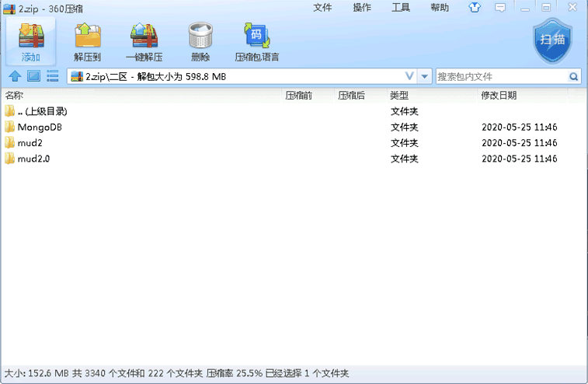The image size is (588, 384).
Task: Minimize the 360压缩 window
Action: pos(525,8)
